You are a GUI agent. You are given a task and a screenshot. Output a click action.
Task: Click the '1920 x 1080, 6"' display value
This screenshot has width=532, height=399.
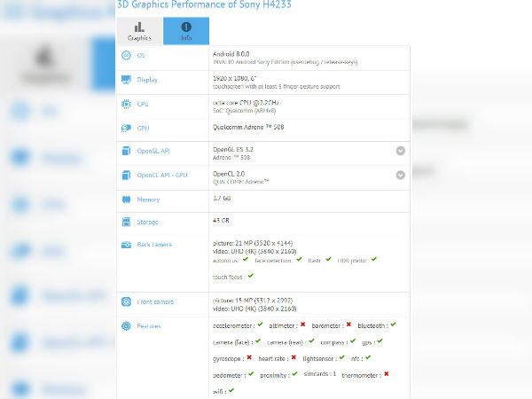pos(234,78)
